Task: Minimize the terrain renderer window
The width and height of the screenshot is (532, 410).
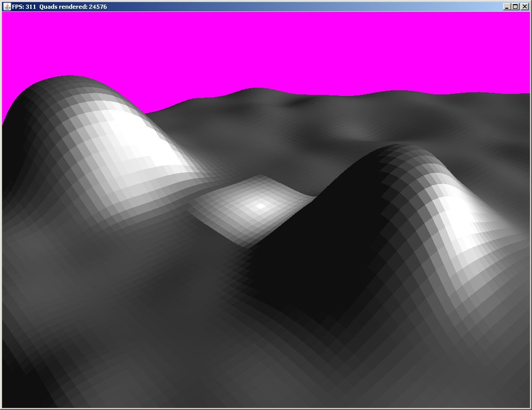Action: [x=507, y=7]
